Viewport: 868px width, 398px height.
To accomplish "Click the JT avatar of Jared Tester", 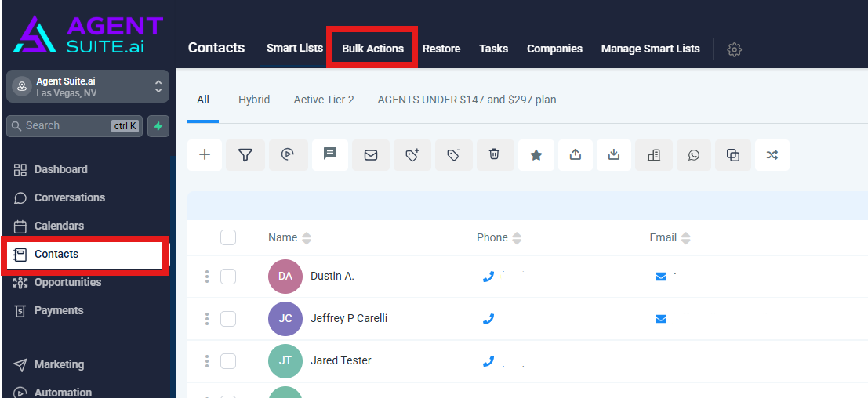I will [x=285, y=361].
